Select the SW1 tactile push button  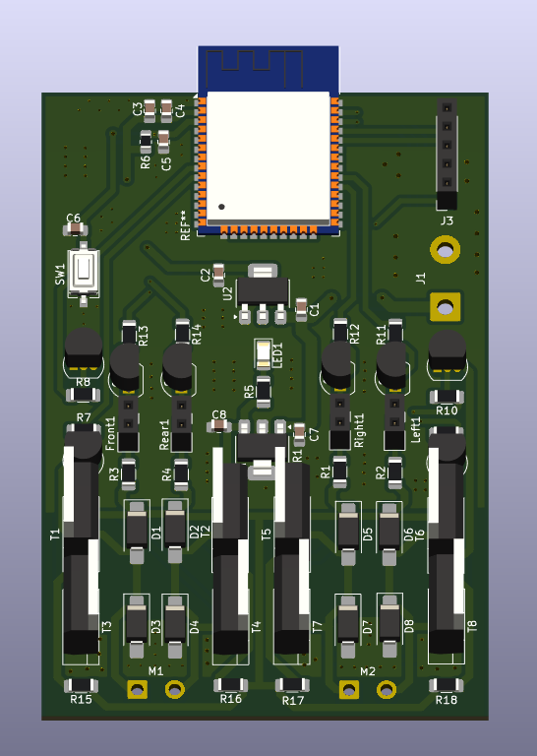click(84, 274)
